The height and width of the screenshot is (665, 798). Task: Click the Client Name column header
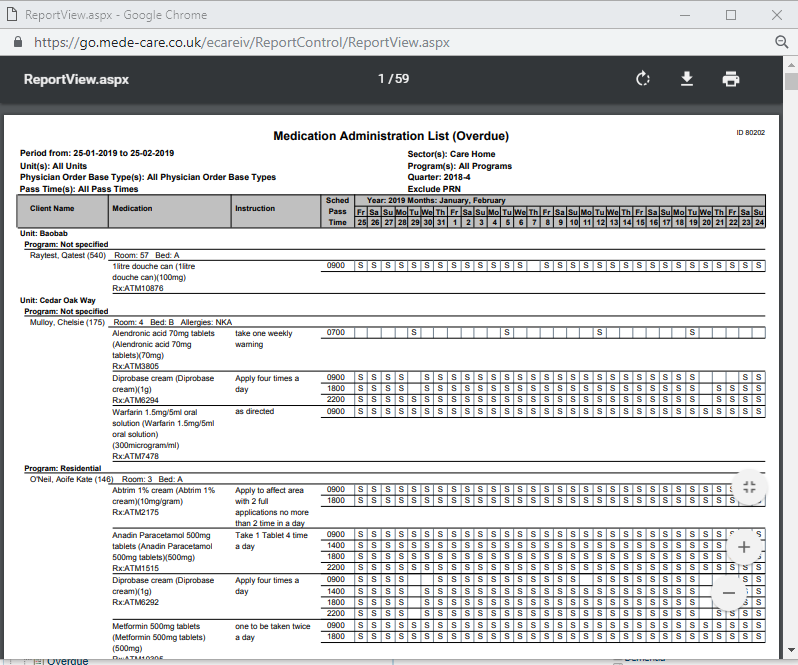pyautogui.click(x=52, y=209)
